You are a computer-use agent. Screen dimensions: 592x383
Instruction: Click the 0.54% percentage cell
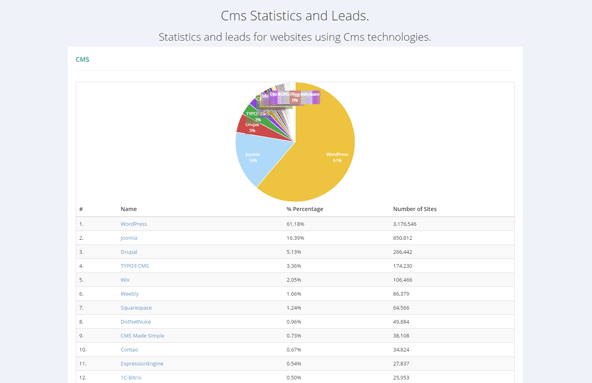click(x=294, y=364)
